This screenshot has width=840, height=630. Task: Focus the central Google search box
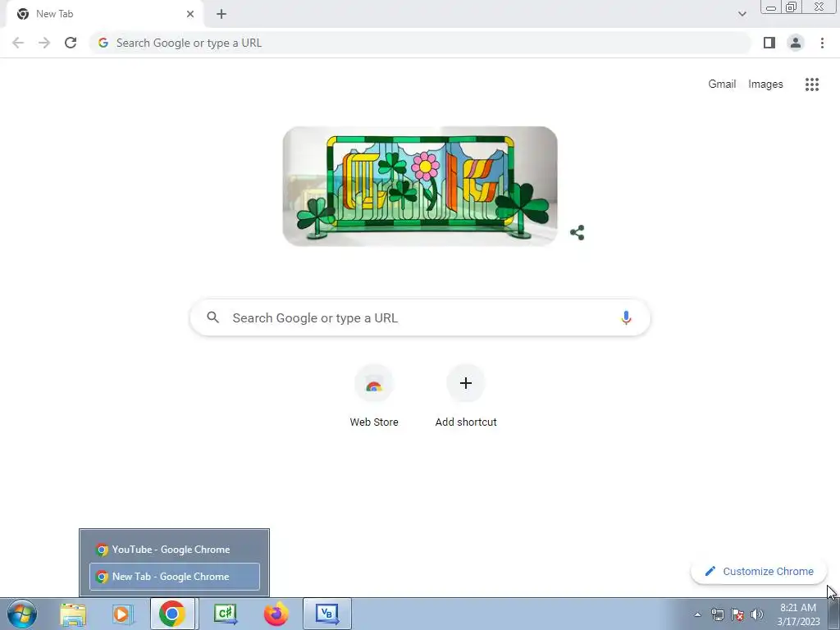pyautogui.click(x=420, y=317)
